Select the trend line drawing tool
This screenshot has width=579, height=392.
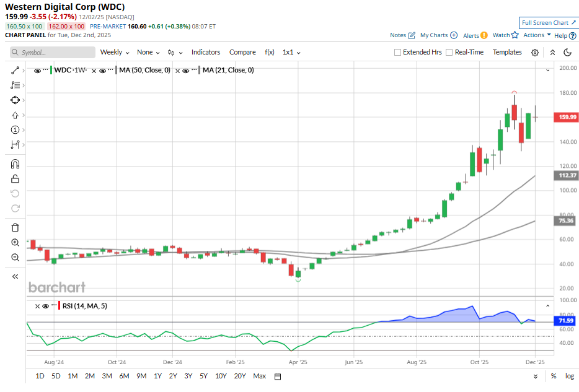point(15,71)
